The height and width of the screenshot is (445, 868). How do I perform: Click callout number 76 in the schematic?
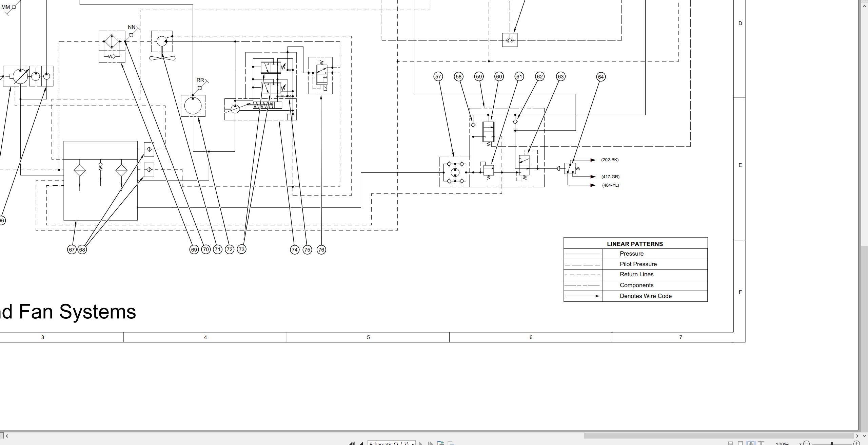click(x=321, y=250)
